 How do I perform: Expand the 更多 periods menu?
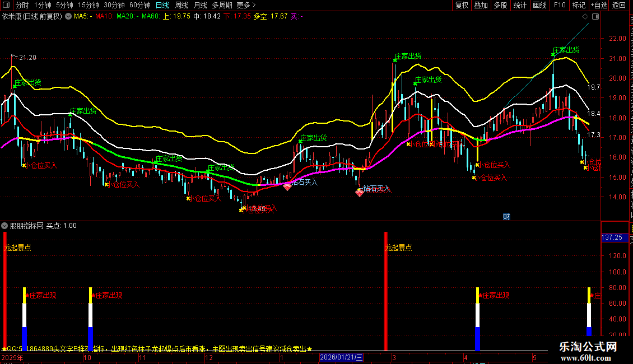tap(246, 5)
